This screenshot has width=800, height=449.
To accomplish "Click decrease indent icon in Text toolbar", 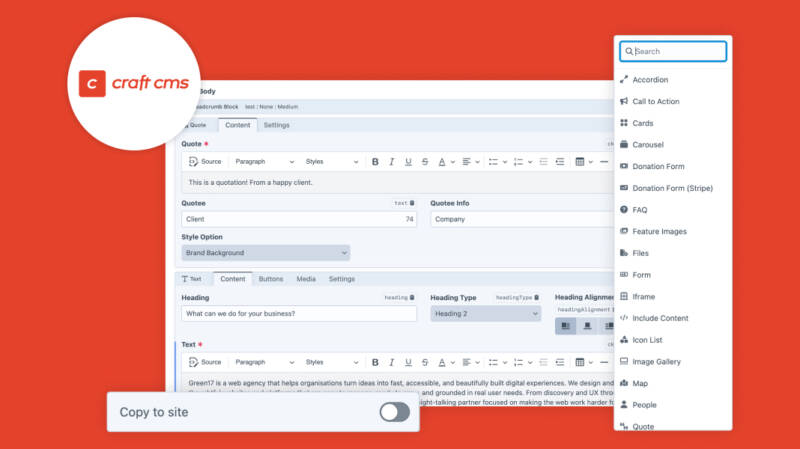I will pos(543,362).
